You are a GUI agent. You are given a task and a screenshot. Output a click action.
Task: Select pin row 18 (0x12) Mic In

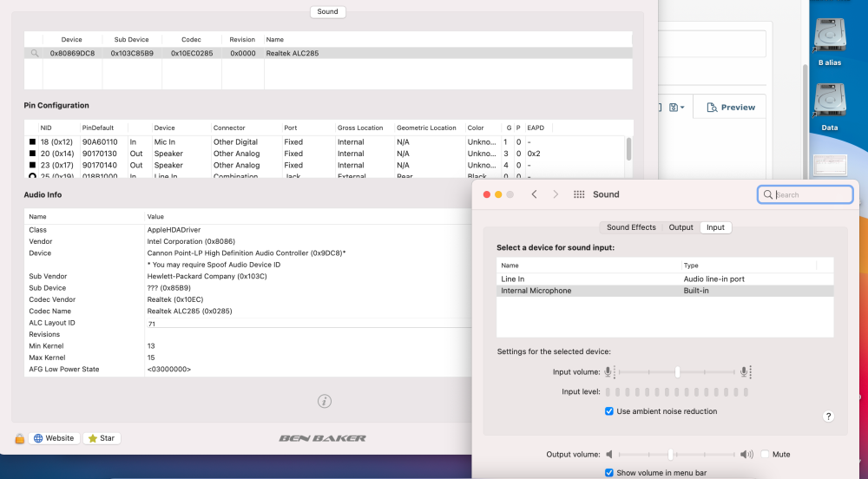(x=325, y=142)
